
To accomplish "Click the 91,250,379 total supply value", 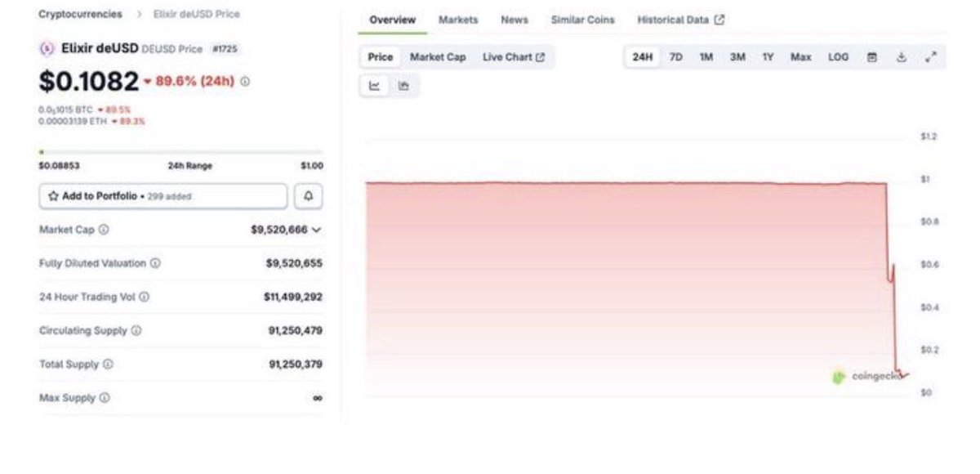I will (296, 364).
